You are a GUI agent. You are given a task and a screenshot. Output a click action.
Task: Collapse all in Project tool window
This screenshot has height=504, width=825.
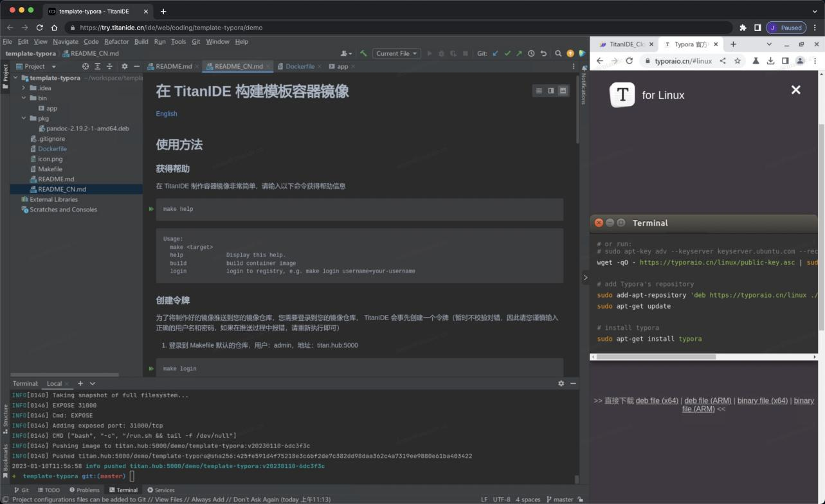[x=109, y=66]
